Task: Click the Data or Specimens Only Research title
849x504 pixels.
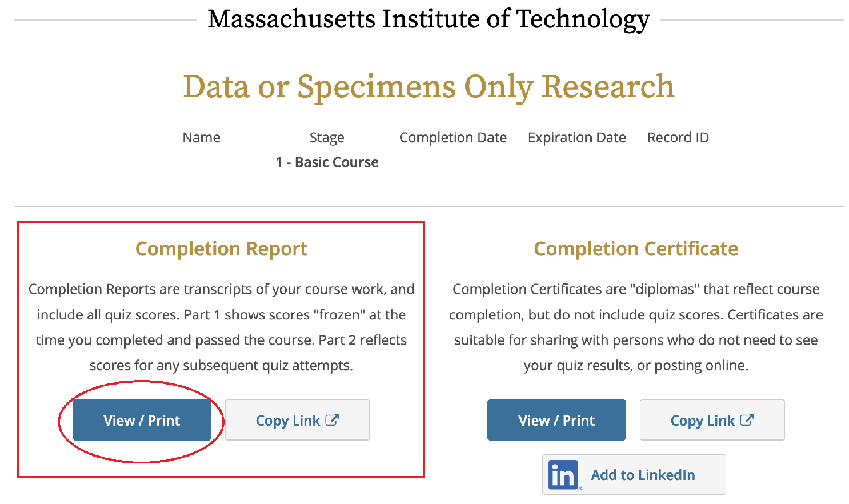Action: (428, 87)
